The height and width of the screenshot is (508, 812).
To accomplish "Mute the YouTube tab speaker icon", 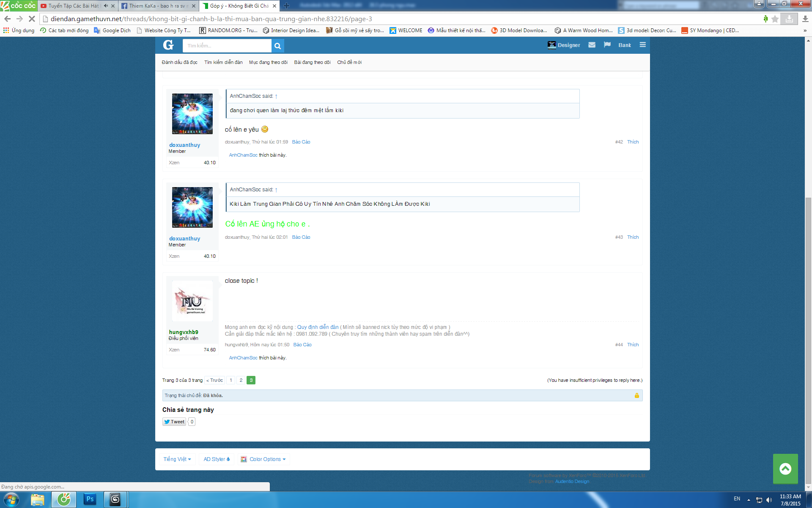I will point(106,6).
